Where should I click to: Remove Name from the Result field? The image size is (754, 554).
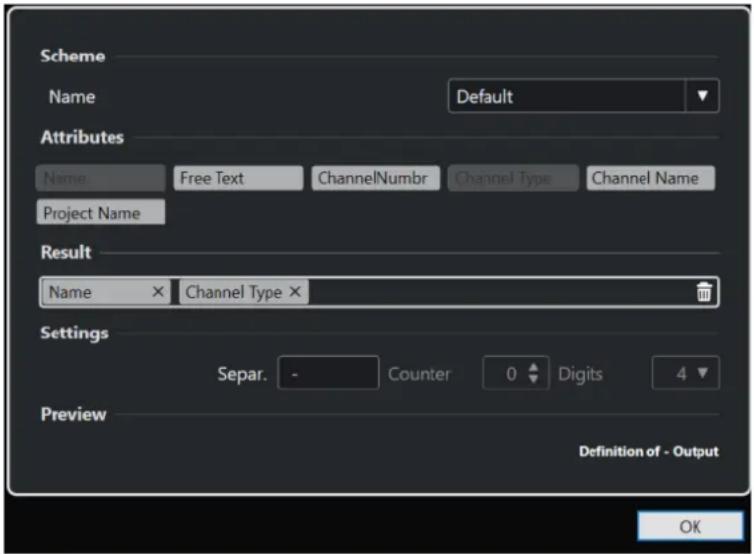[158, 291]
